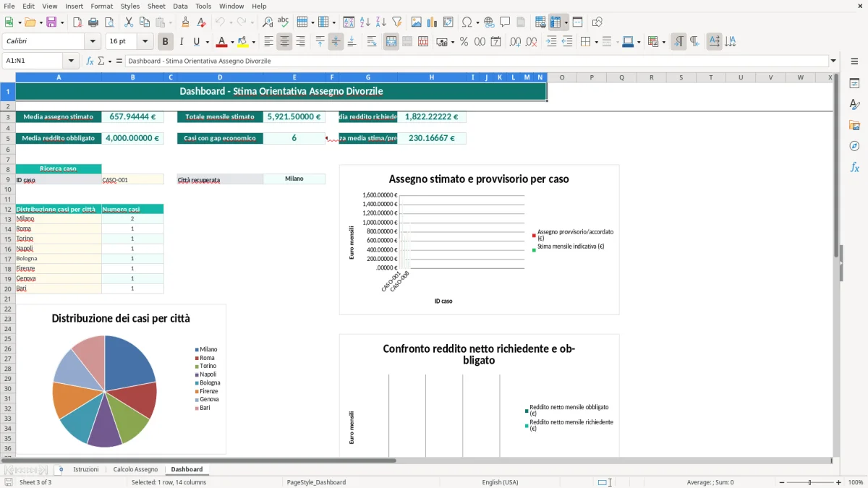Viewport: 868px width, 488px height.
Task: Click the 100% zoom level
Action: pyautogui.click(x=856, y=482)
